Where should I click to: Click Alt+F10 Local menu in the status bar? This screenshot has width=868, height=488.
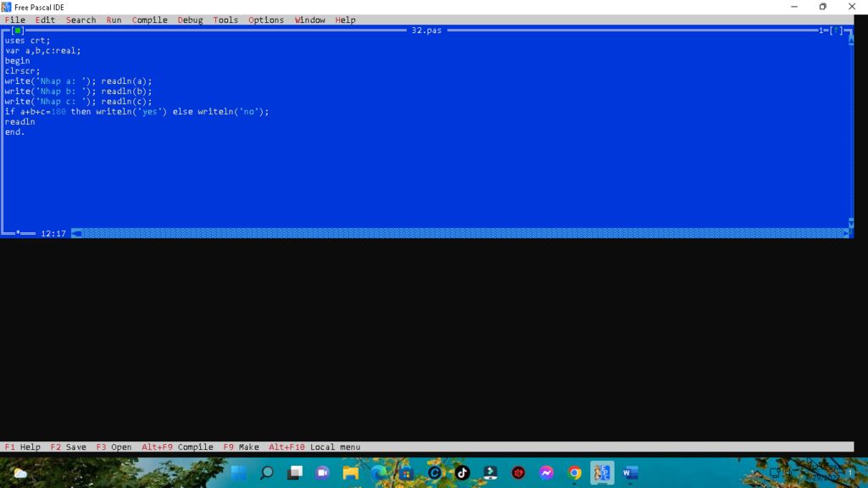point(314,447)
